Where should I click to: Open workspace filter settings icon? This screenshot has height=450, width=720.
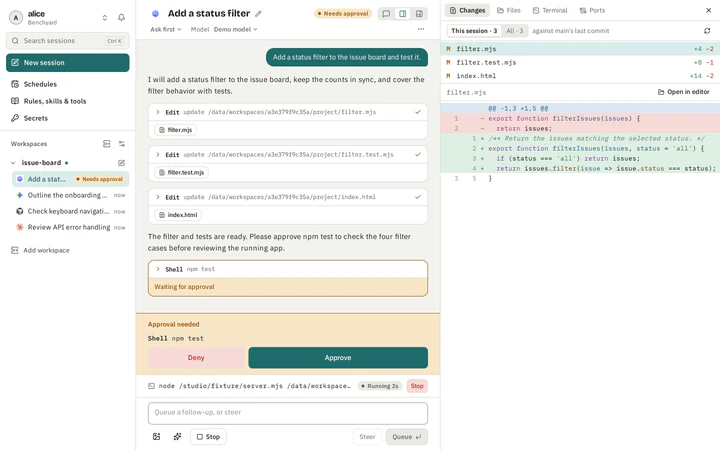122,144
